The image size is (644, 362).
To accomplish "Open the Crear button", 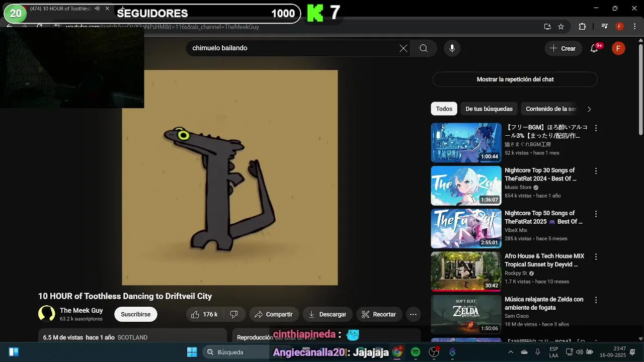I will pos(563,48).
